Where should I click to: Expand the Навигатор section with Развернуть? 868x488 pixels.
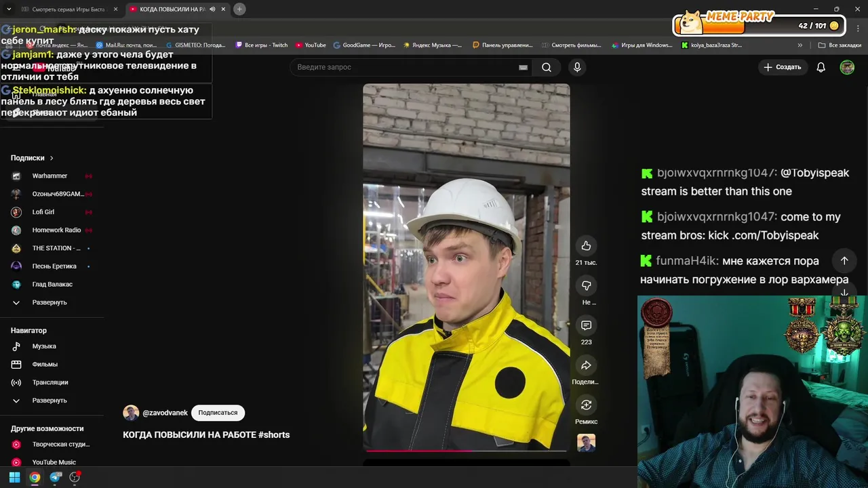click(51, 401)
